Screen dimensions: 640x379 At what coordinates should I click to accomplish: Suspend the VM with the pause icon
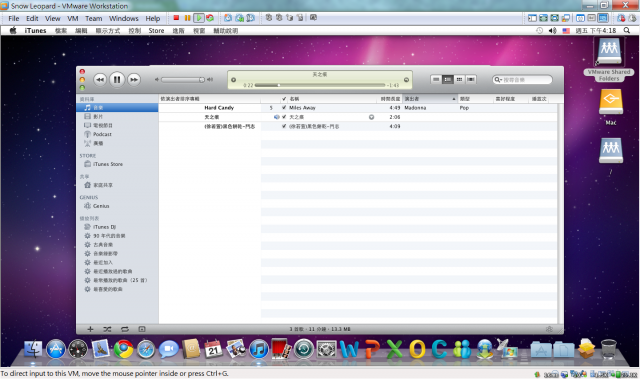pos(187,18)
